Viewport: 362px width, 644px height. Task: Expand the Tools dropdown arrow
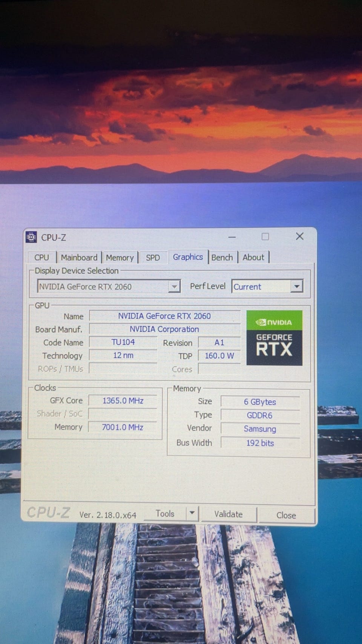192,513
